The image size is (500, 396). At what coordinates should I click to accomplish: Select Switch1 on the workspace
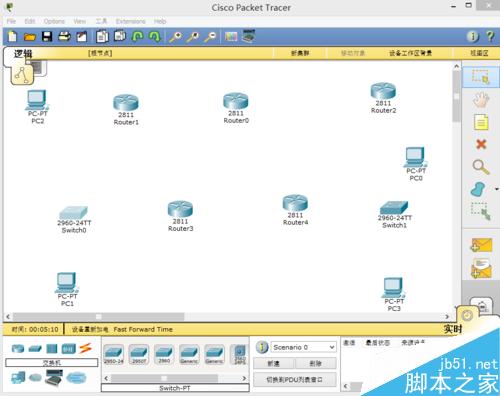click(x=394, y=208)
